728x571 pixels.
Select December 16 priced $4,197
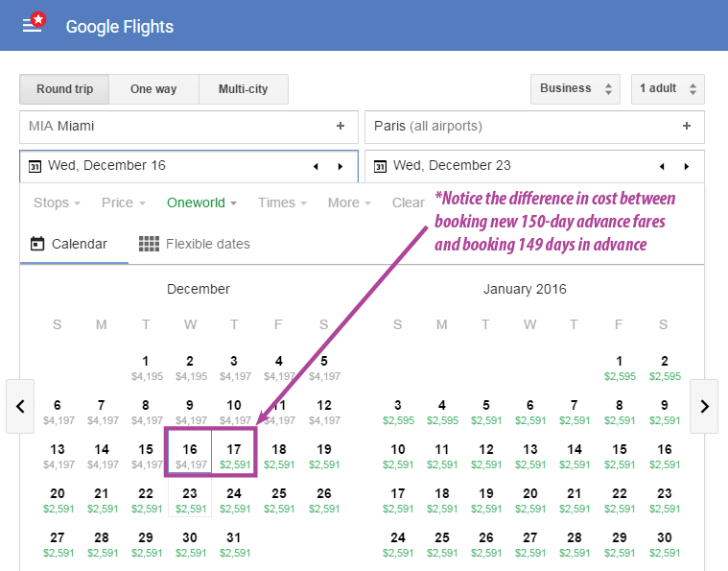pos(190,456)
